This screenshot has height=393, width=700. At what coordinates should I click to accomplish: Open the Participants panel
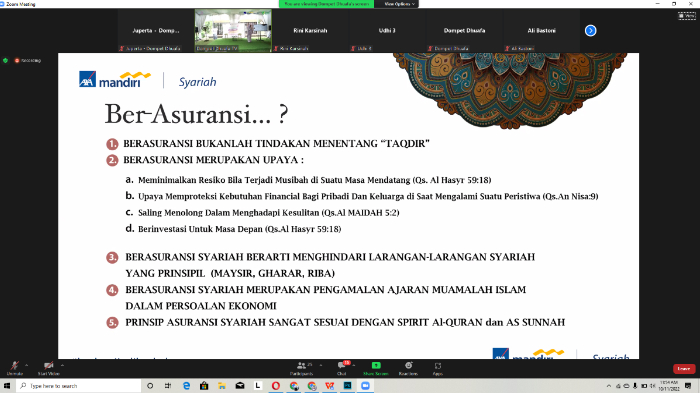[x=302, y=368]
